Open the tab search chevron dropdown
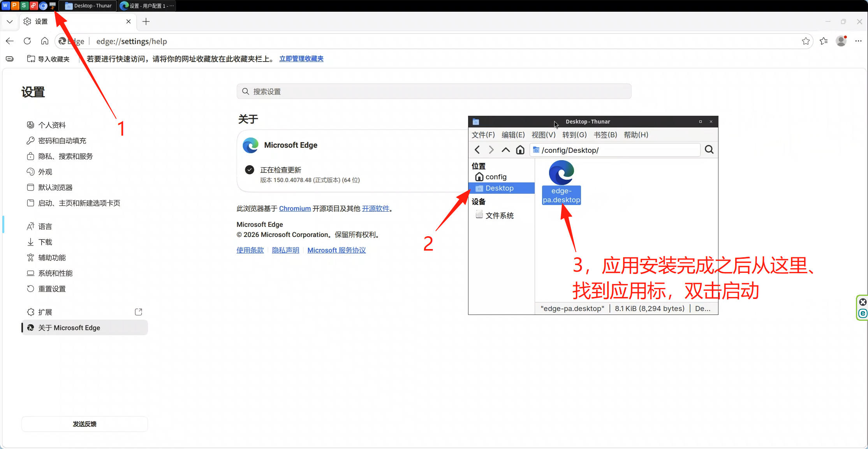This screenshot has width=868, height=449. [x=10, y=22]
